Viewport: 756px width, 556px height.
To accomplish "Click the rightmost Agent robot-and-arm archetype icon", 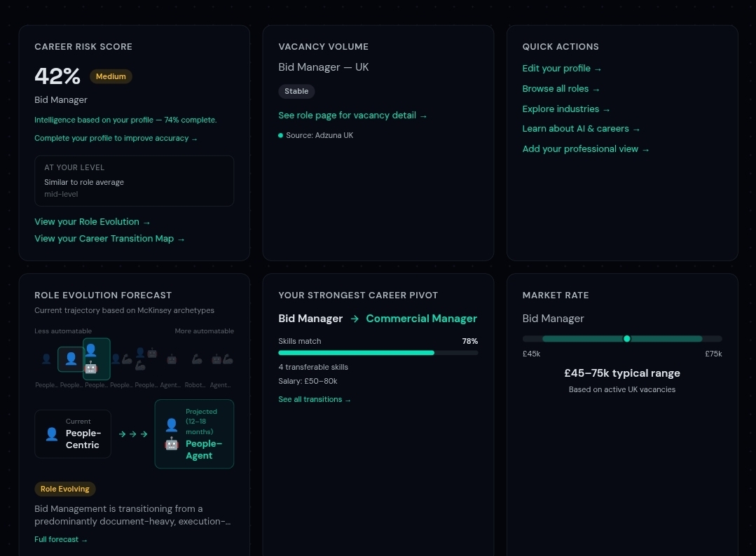I will (221, 359).
